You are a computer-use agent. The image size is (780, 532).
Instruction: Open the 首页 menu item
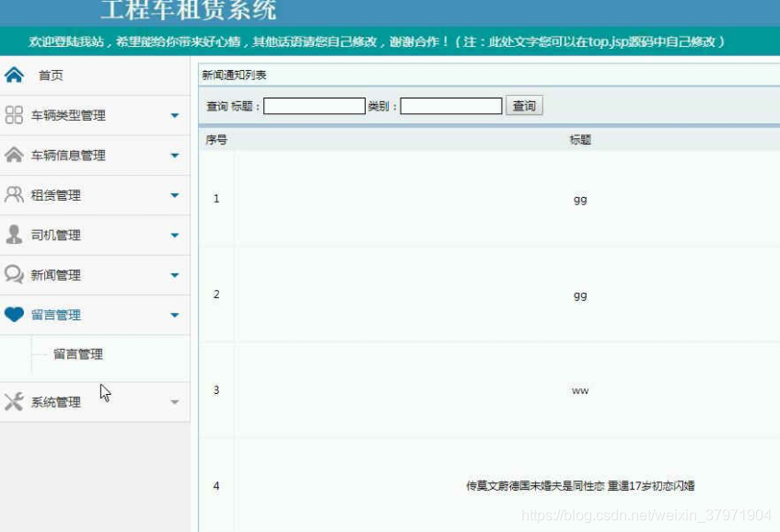point(51,75)
